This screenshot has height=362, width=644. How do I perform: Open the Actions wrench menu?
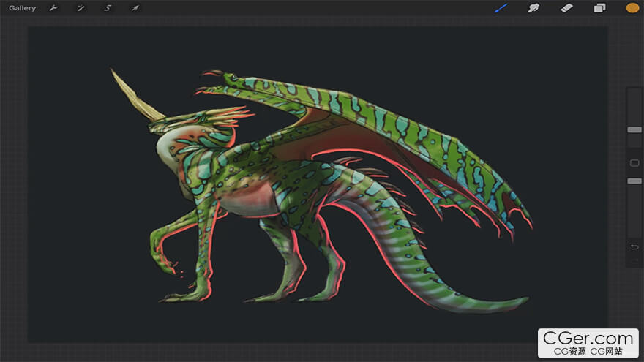[x=53, y=8]
